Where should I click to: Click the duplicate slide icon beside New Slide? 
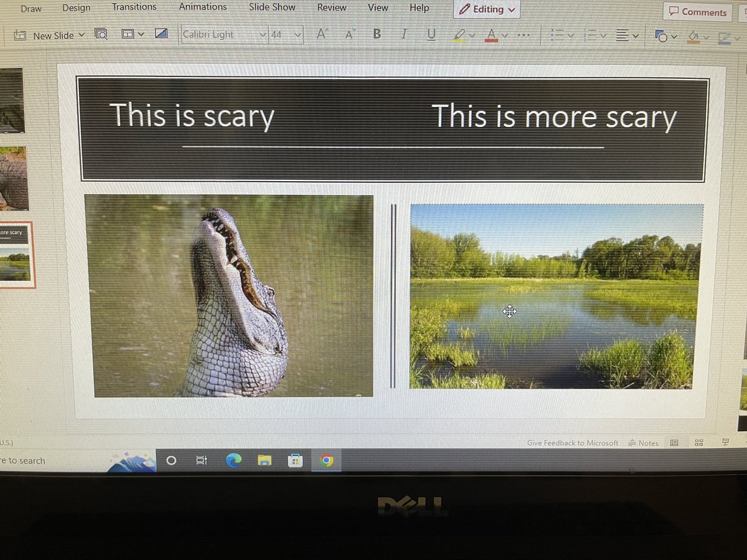[x=101, y=35]
